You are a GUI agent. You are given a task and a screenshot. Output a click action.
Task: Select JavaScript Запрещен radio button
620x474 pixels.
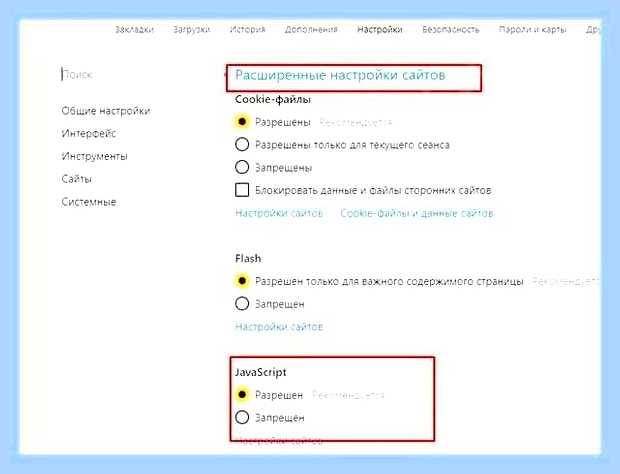(242, 417)
